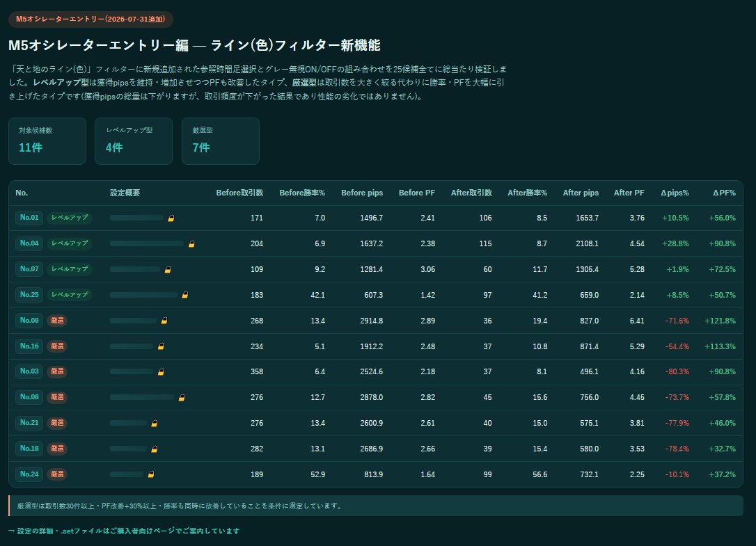The height and width of the screenshot is (546, 756).
Task: Click the Before勝率% column header
Action: coord(302,193)
